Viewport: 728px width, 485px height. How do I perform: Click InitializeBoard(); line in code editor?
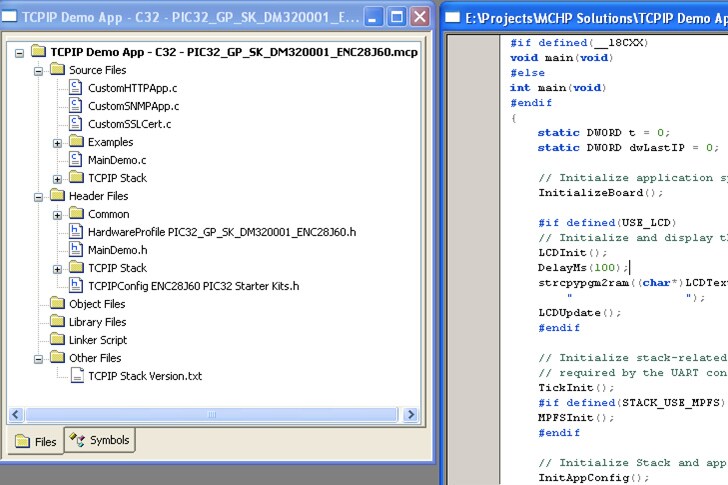600,193
